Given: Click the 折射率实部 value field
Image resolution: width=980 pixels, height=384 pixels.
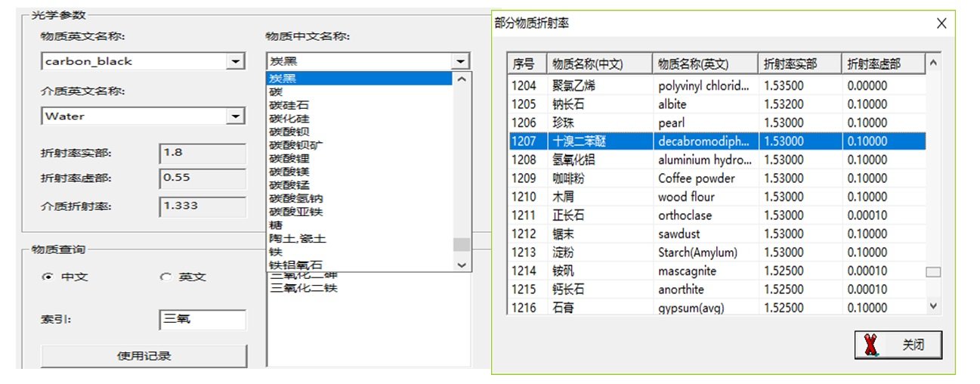Looking at the screenshot, I should click(x=202, y=153).
